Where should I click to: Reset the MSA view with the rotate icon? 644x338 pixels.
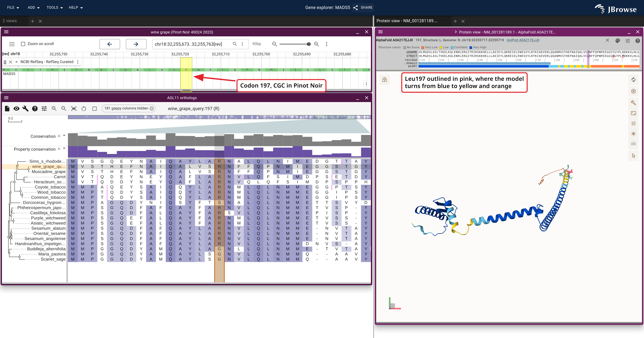click(x=84, y=108)
